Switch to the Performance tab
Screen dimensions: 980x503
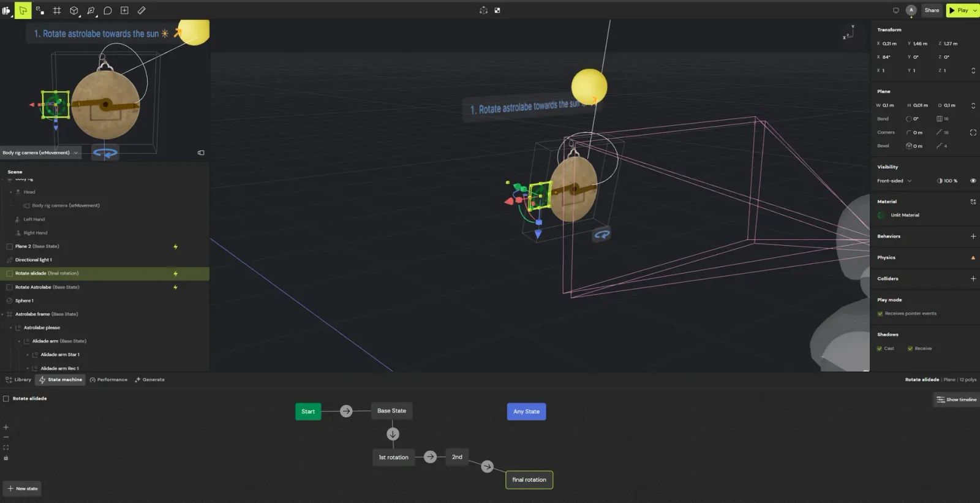click(108, 380)
